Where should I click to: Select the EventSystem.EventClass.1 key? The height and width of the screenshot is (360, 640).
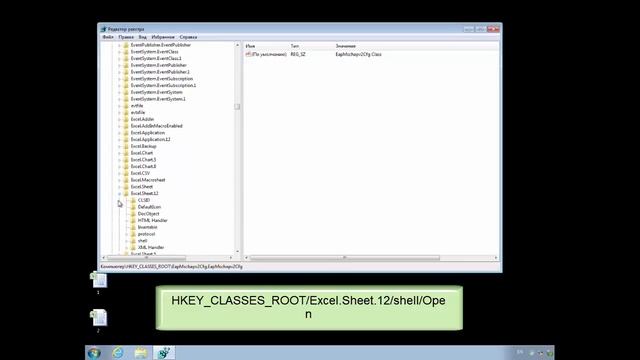coord(156,59)
